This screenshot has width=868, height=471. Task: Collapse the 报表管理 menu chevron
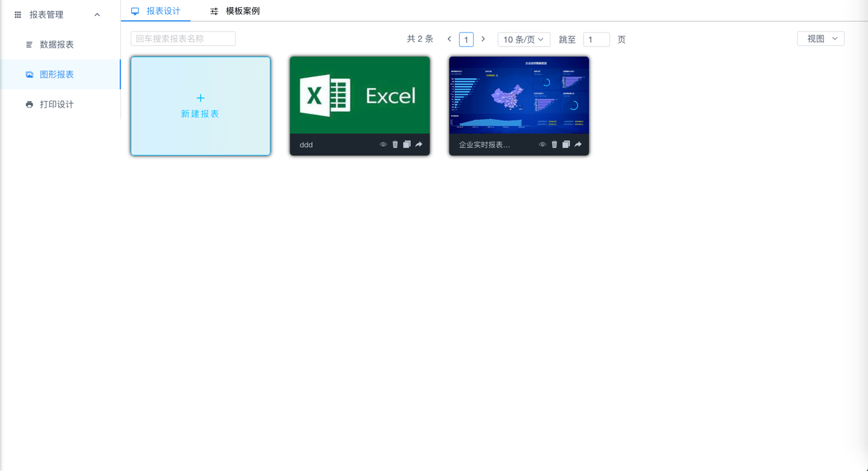pyautogui.click(x=97, y=15)
